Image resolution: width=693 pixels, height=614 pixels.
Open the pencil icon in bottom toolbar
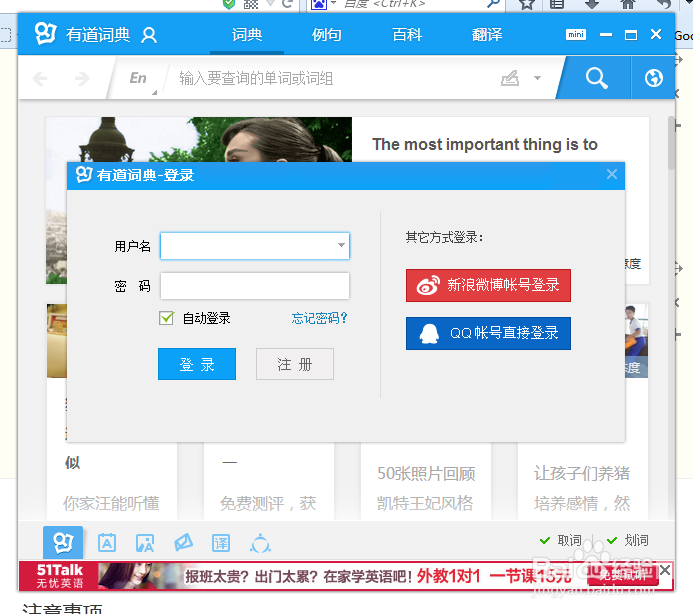click(x=183, y=542)
